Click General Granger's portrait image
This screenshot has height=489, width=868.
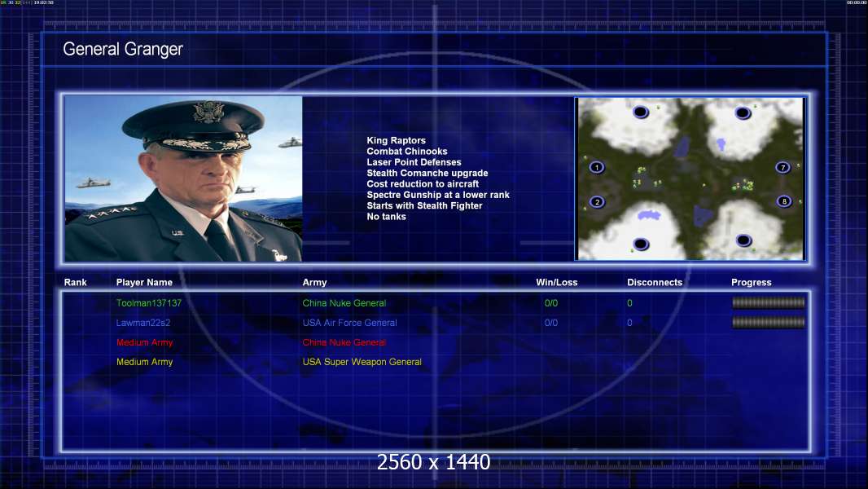tap(183, 178)
